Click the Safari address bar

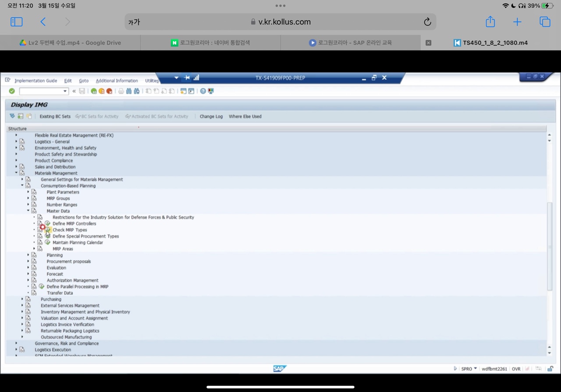point(280,22)
